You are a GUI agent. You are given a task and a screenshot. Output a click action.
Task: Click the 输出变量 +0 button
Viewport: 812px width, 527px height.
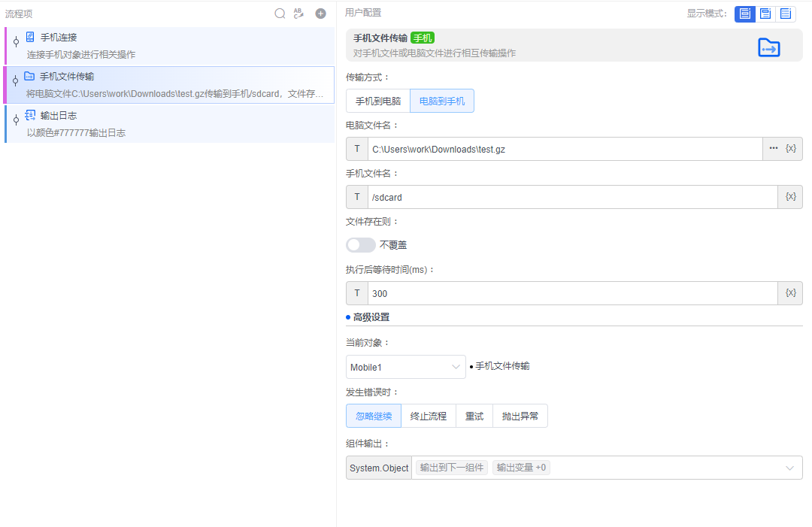[x=523, y=467]
